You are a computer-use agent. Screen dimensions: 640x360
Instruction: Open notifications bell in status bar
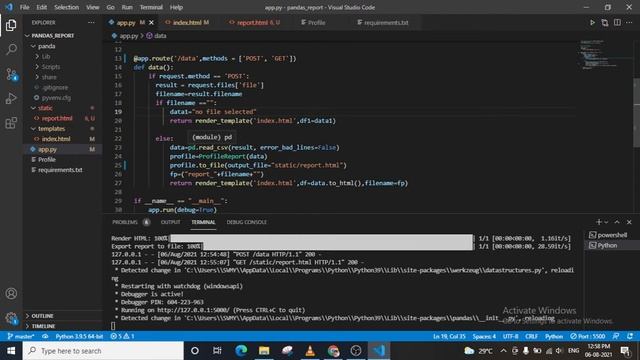[630, 336]
